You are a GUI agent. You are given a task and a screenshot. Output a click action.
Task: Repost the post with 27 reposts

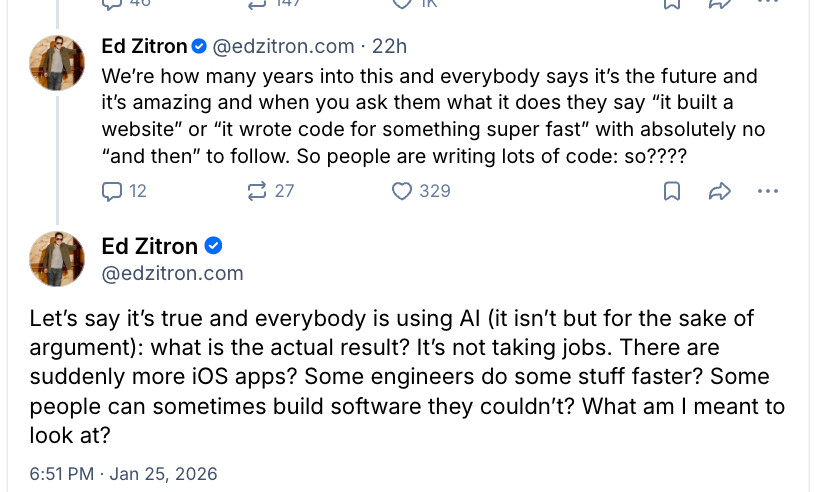tap(257, 191)
